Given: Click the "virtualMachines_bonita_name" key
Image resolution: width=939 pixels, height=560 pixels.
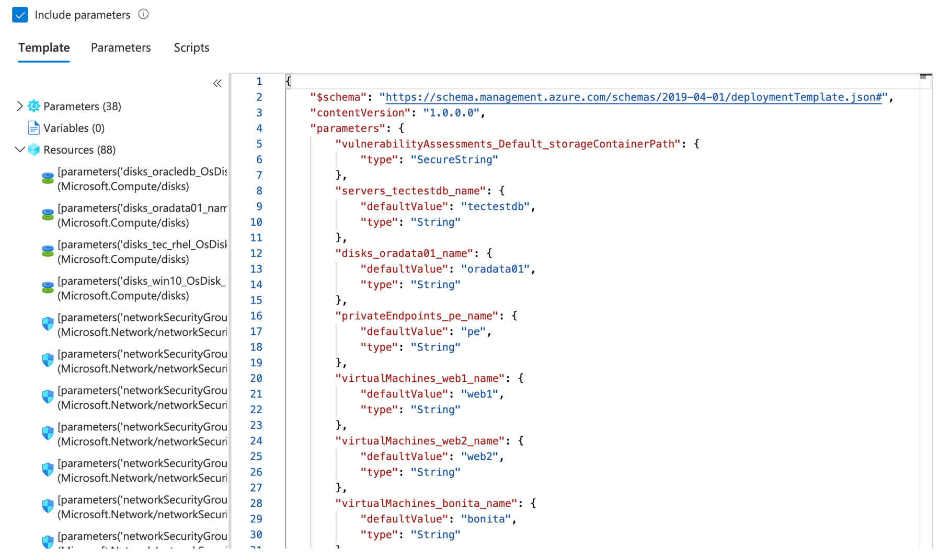Looking at the screenshot, I should pyautogui.click(x=426, y=504).
